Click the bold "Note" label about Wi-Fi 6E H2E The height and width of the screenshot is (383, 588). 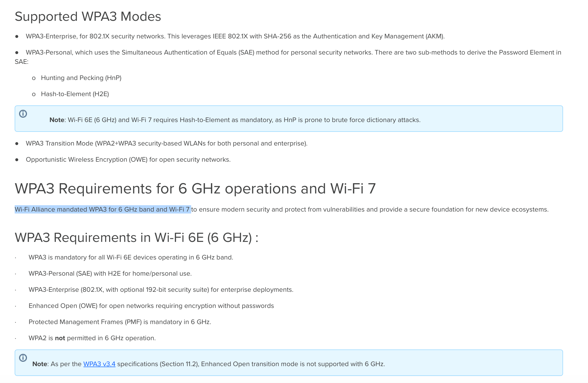point(57,120)
